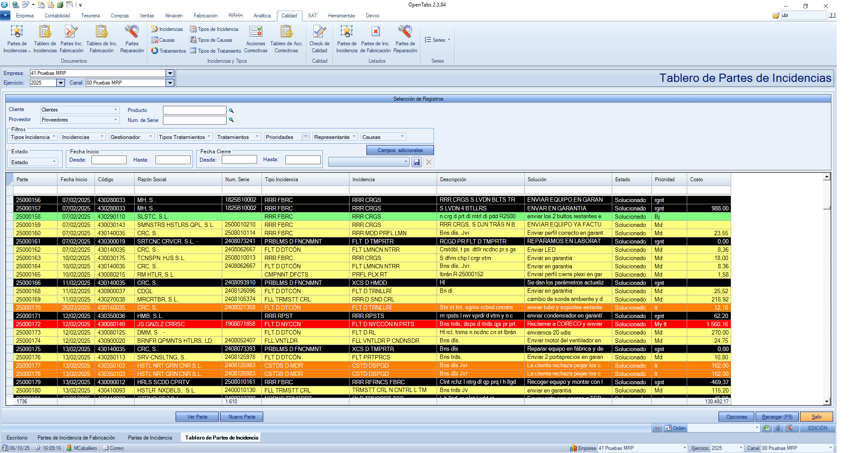Click the Fecha Inicio Desde date field
This screenshot has width=868, height=453.
(109, 160)
